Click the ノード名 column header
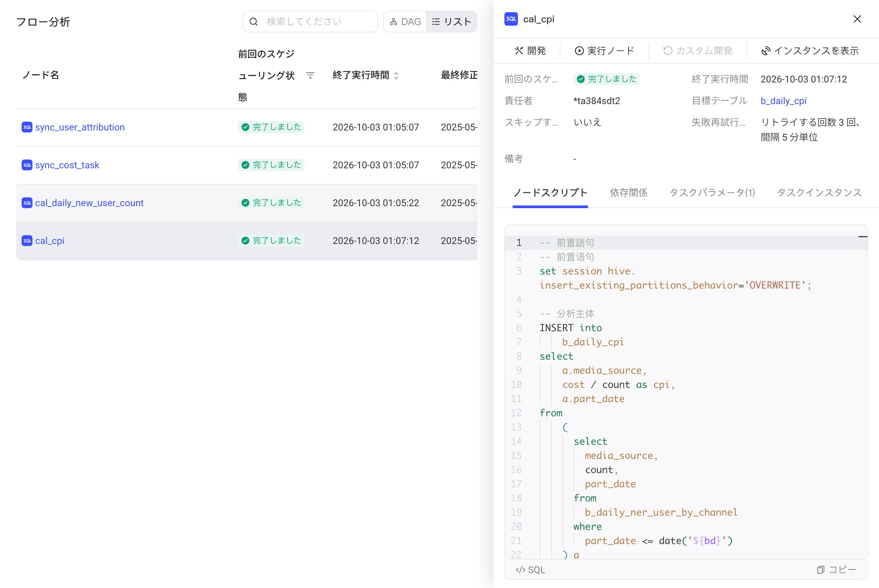The width and height of the screenshot is (879, 588). (41, 75)
